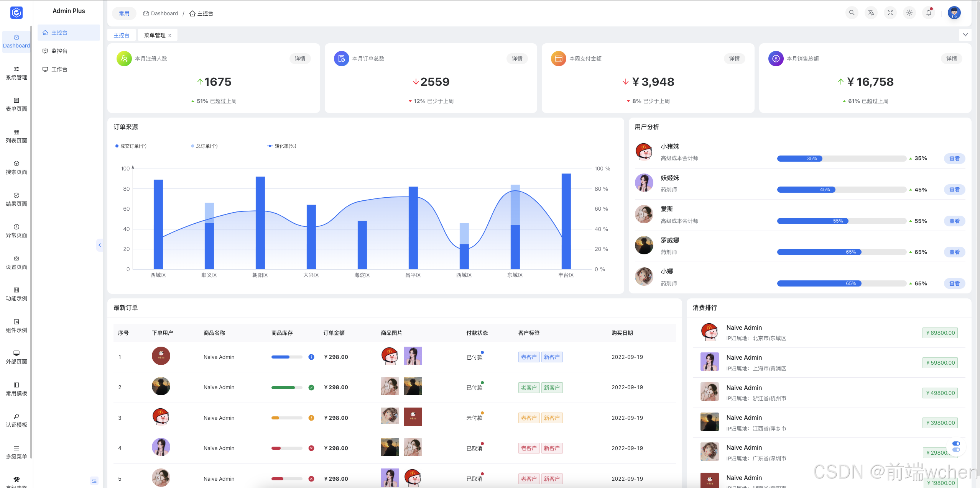The image size is (980, 488).
Task: Close the 菜单管理 tab
Action: 170,35
